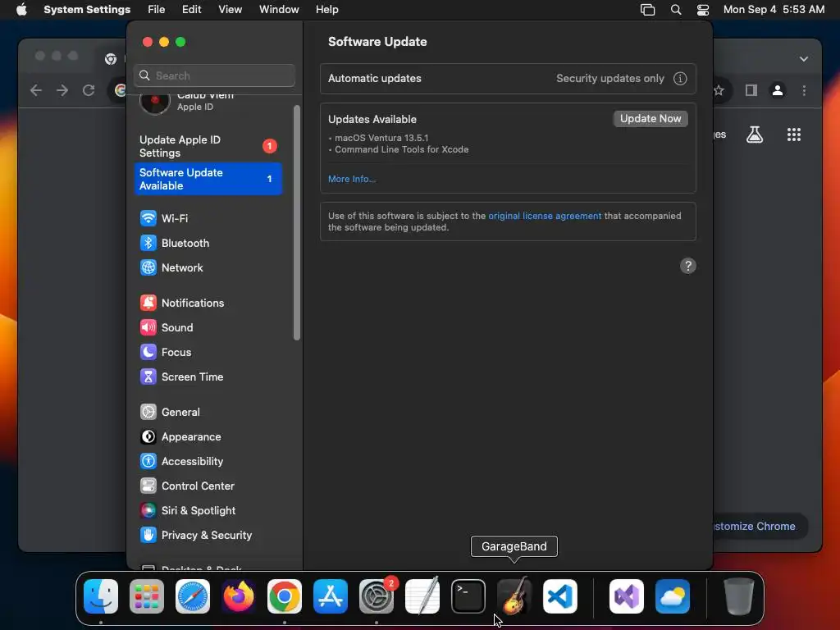Open Chrome's three-dot menu
The image size is (840, 630).
[x=804, y=90]
